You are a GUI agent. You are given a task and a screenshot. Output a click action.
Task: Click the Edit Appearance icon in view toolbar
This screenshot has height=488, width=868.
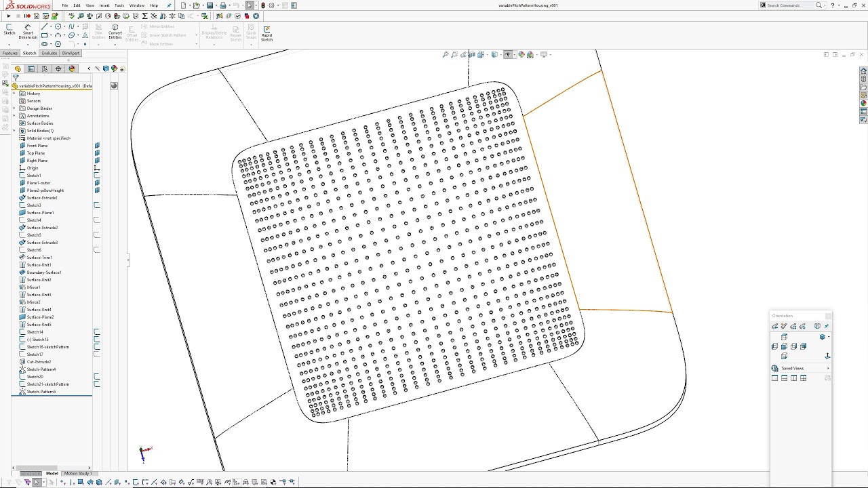[x=521, y=54]
